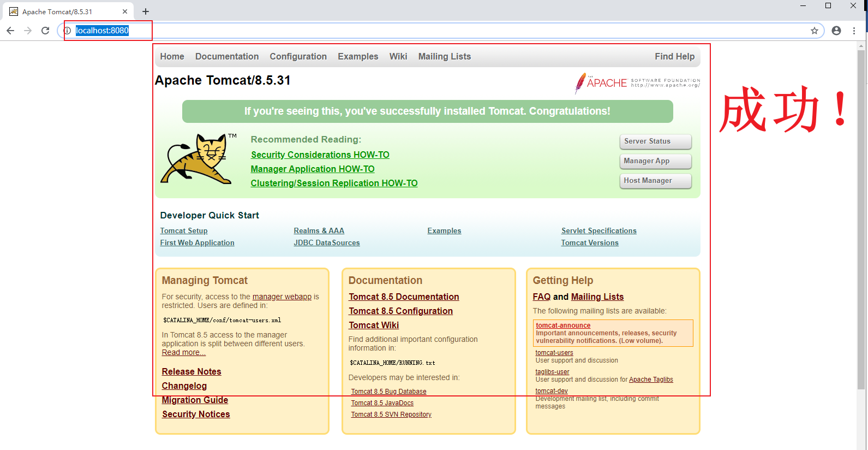Viewport: 868px width, 450px height.
Task: Open Tomcat 8.5 SVN Repository link
Action: click(x=391, y=415)
